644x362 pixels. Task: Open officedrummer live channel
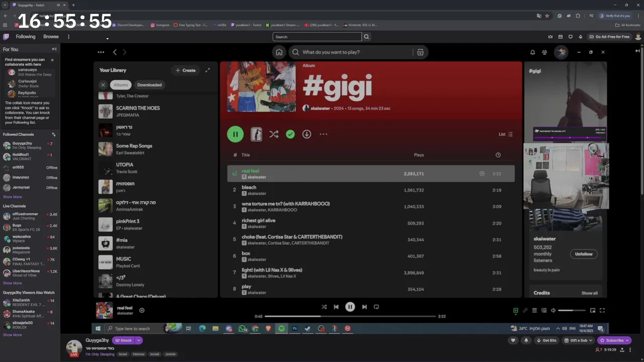point(30,216)
